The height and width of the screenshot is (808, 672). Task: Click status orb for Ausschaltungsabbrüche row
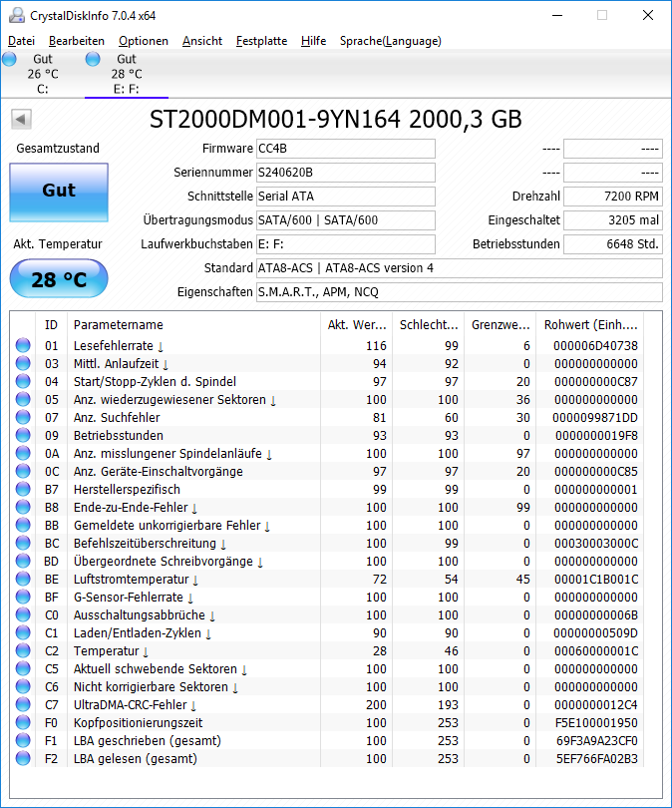click(x=23, y=614)
